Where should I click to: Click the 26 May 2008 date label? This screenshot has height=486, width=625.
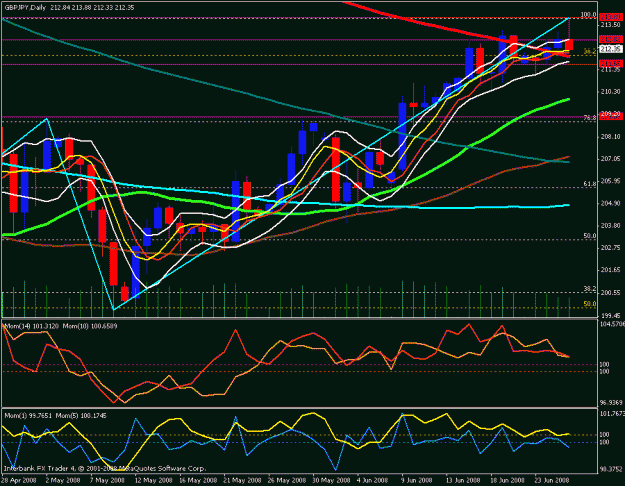click(x=287, y=480)
